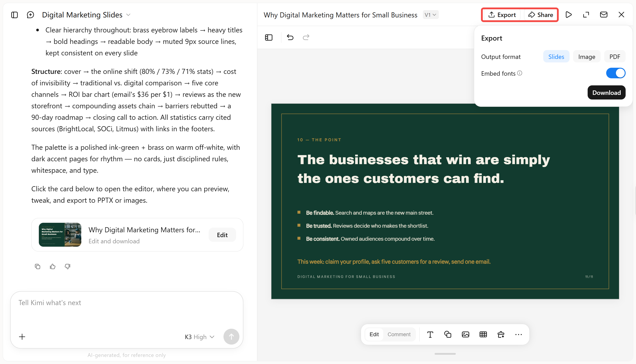The height and width of the screenshot is (364, 636).
Task: Download the exported presentation
Action: click(606, 93)
